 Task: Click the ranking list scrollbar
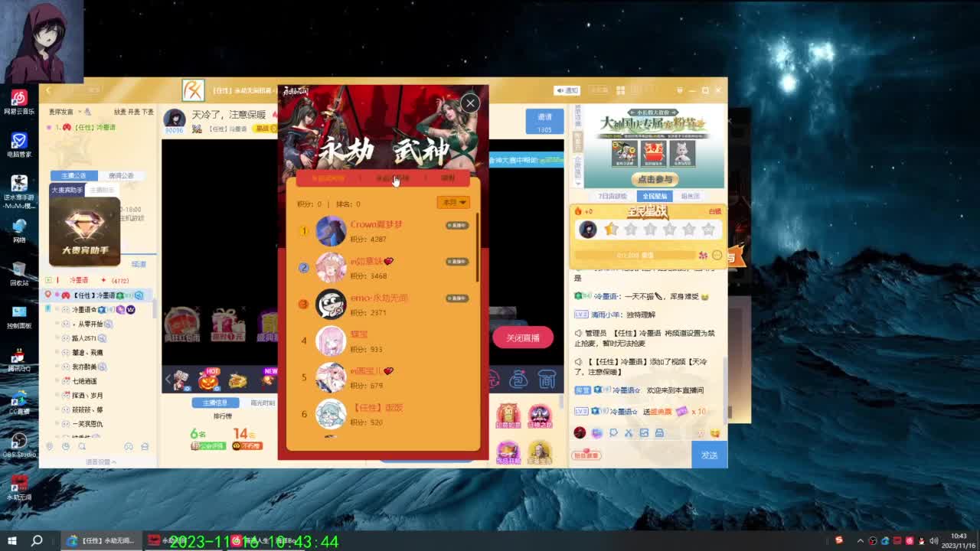point(478,247)
